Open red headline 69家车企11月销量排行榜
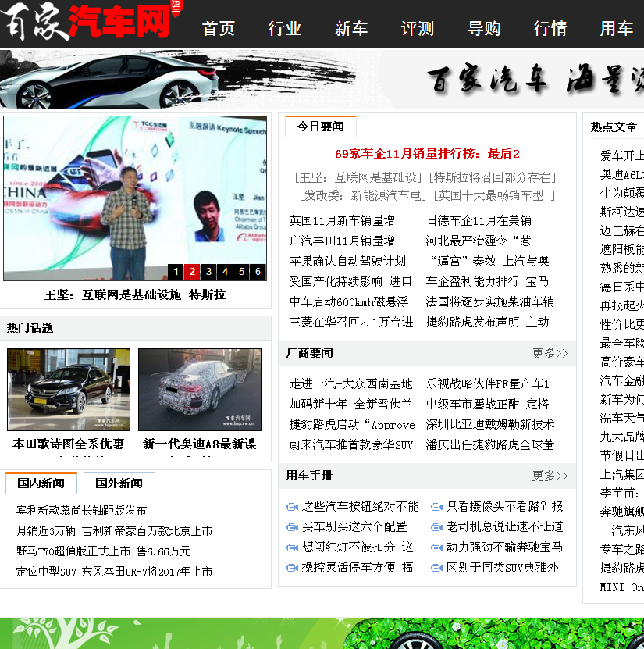The image size is (644, 649). tap(427, 154)
